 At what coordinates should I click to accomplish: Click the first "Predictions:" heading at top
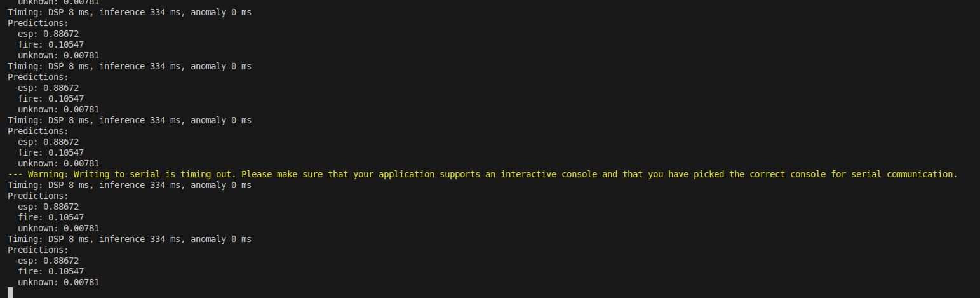click(x=38, y=23)
